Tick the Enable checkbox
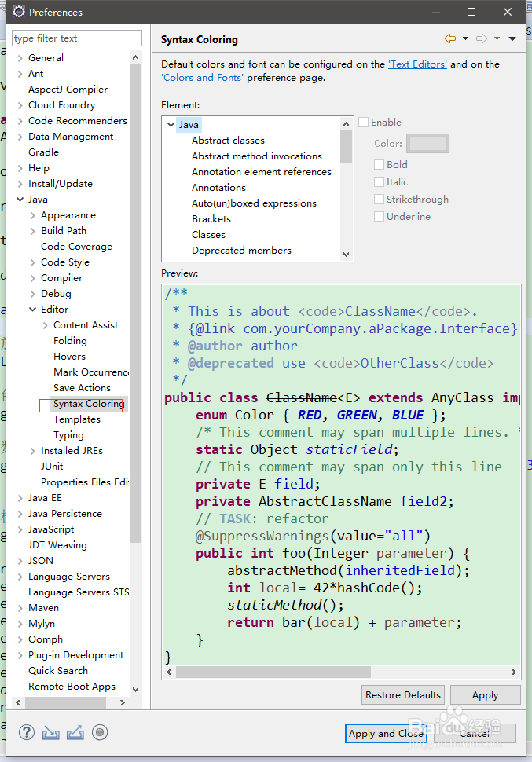The height and width of the screenshot is (762, 532). [363, 122]
